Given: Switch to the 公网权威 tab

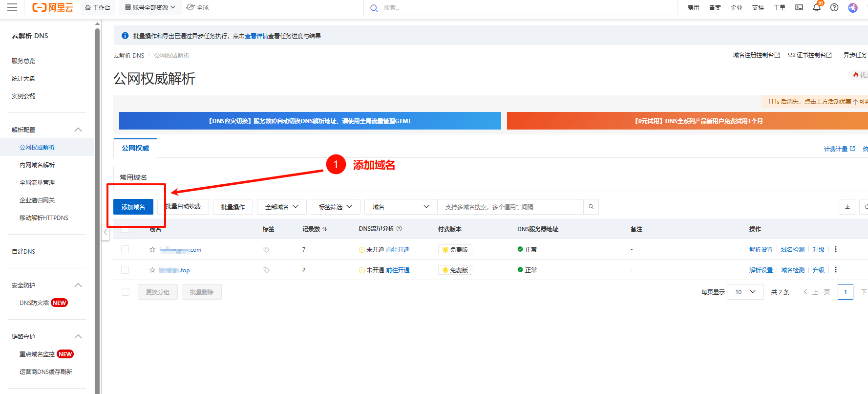Looking at the screenshot, I should [x=135, y=148].
